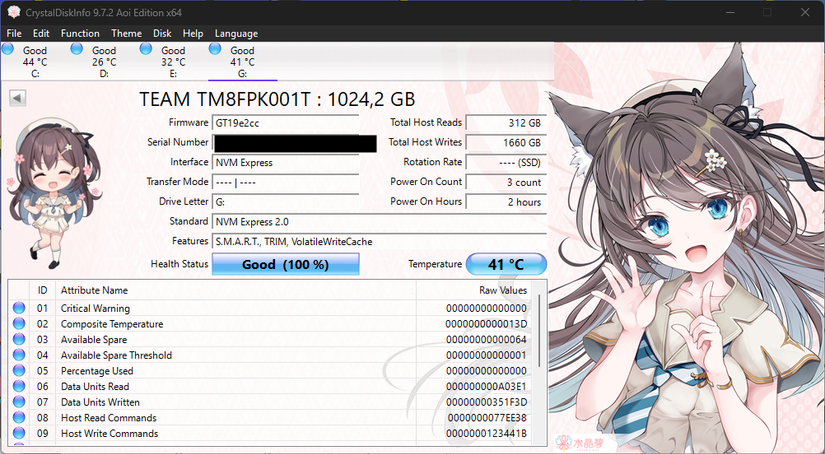This screenshot has width=825, height=454.
Task: Select the Critical Warning attribute row
Action: point(270,308)
